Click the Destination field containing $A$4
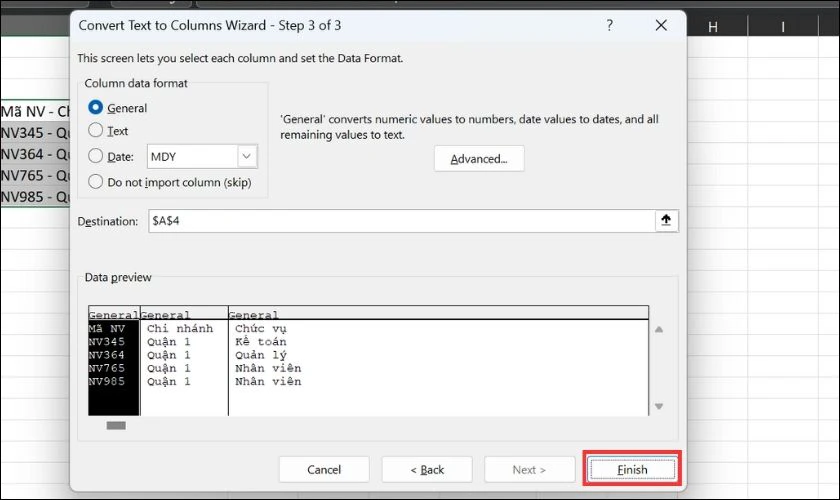This screenshot has height=500, width=840. tap(400, 221)
